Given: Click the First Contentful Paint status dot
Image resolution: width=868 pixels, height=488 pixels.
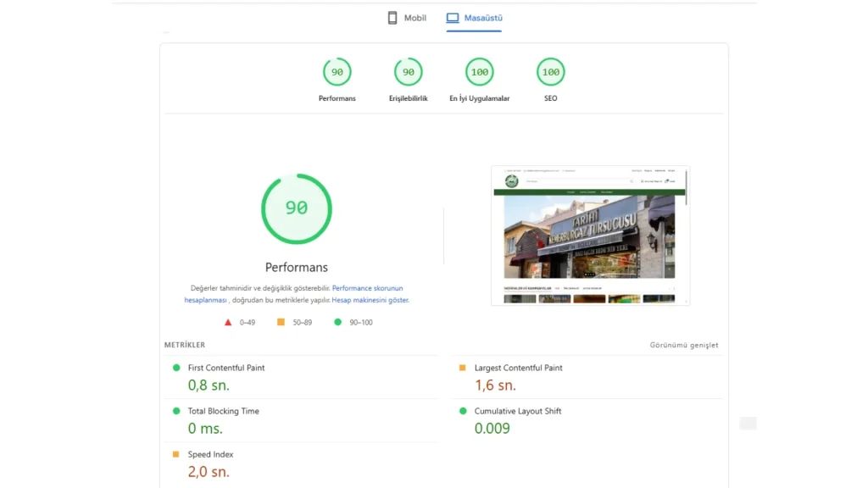Looking at the screenshot, I should [x=176, y=368].
